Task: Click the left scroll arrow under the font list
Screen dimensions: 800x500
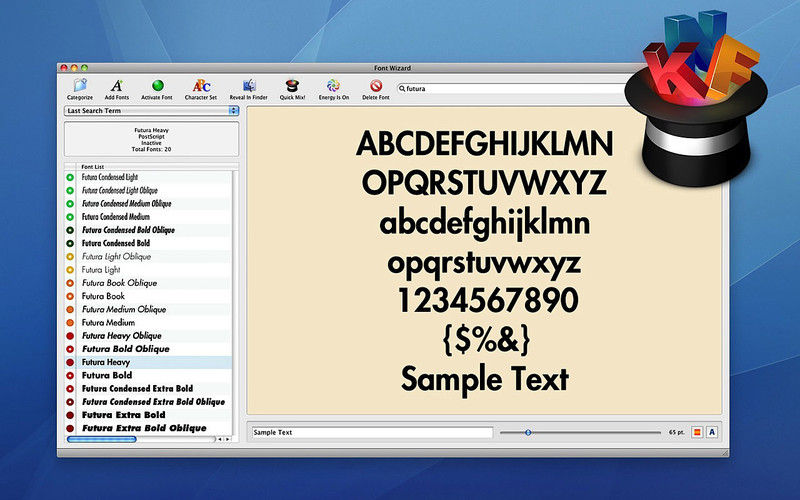Action: 220,439
